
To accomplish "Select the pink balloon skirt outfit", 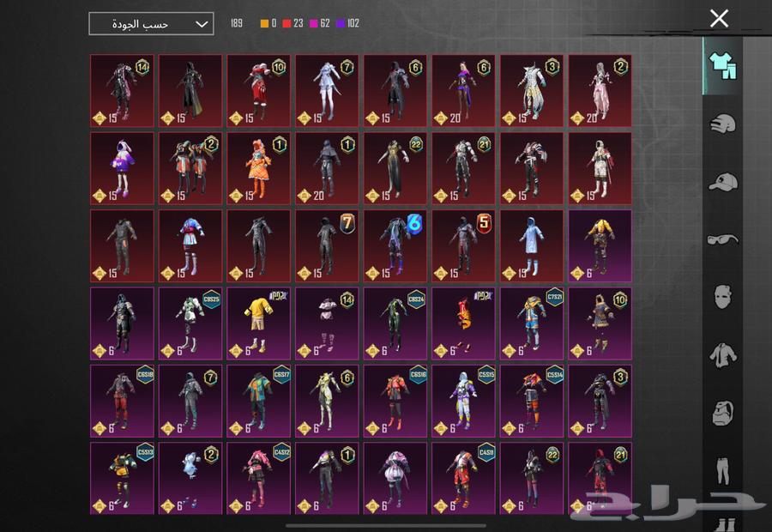I will pos(395,478).
